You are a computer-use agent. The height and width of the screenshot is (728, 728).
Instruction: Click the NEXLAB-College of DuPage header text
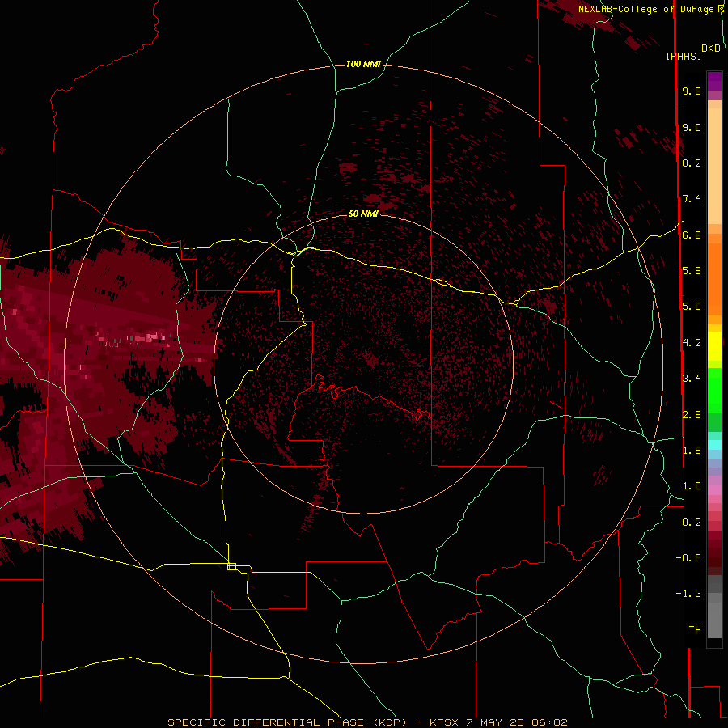pyautogui.click(x=646, y=9)
